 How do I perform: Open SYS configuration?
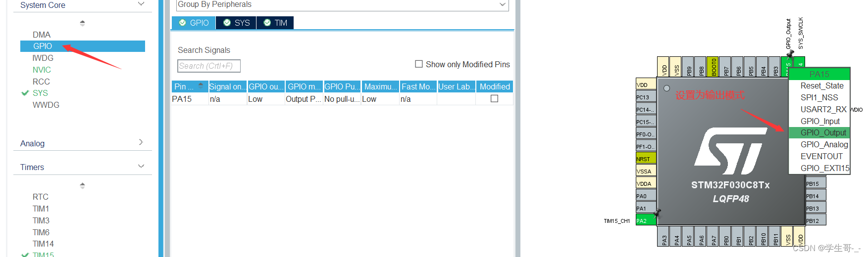40,93
